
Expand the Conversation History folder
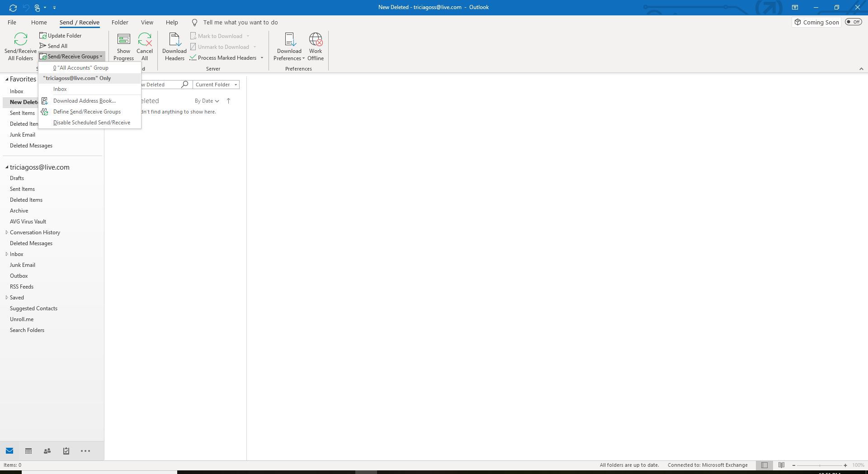7,232
